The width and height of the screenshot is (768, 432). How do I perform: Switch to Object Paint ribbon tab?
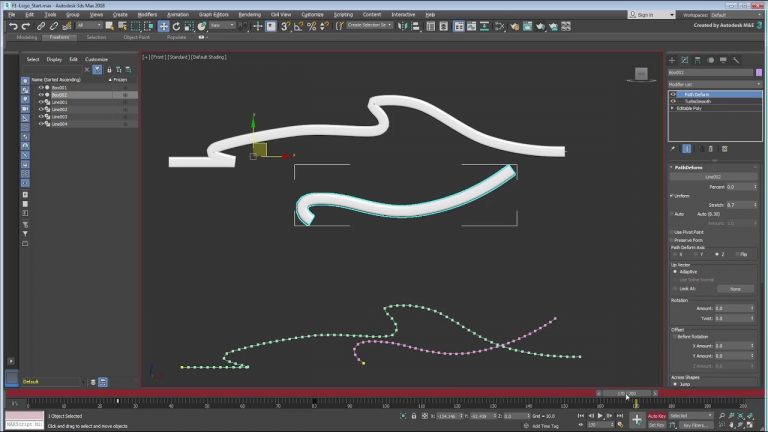[x=137, y=37]
